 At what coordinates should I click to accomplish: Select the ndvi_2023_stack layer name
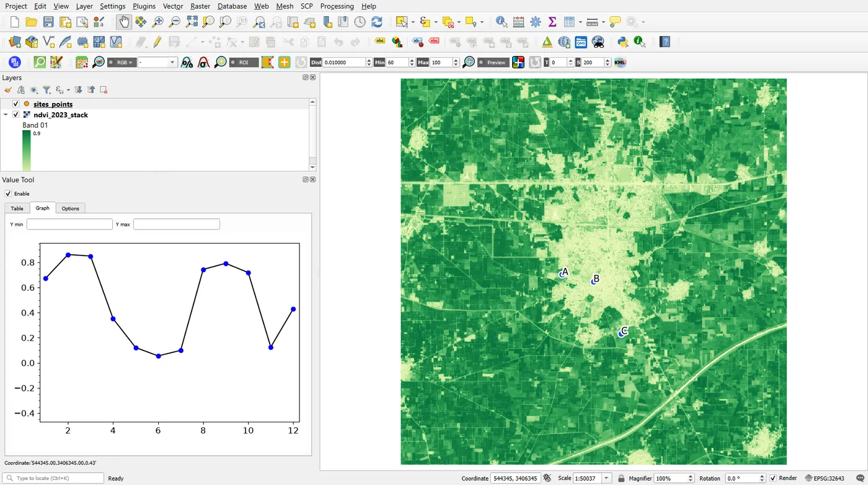click(61, 115)
